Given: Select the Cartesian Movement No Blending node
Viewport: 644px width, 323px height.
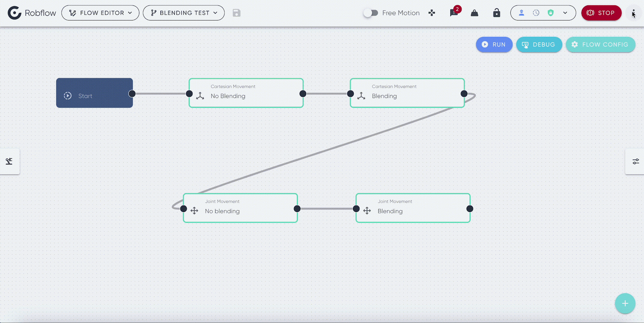Looking at the screenshot, I should pos(246,93).
